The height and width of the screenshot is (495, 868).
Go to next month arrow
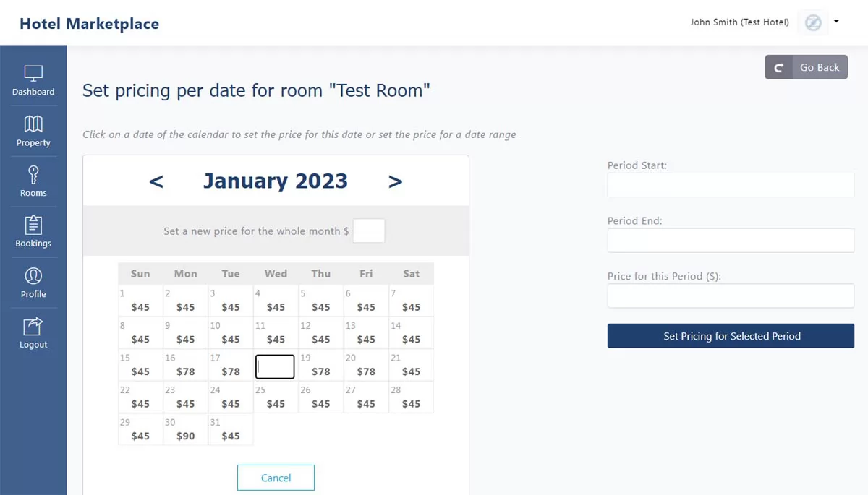(395, 181)
